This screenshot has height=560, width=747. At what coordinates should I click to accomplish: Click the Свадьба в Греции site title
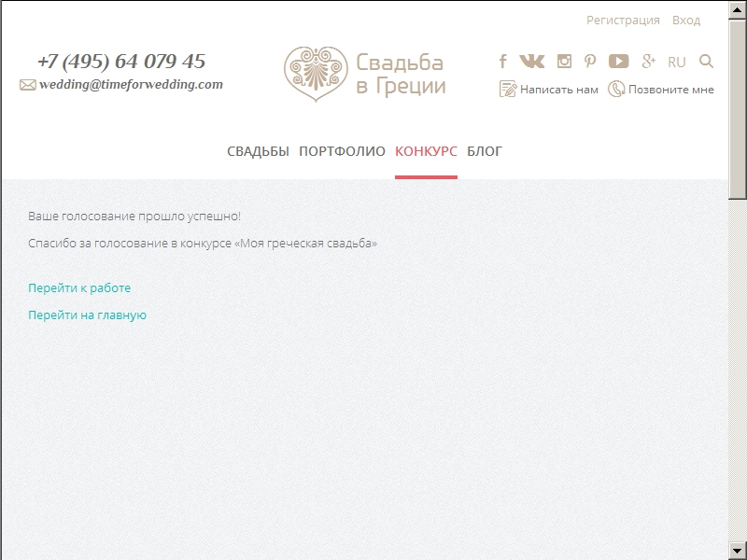point(401,75)
